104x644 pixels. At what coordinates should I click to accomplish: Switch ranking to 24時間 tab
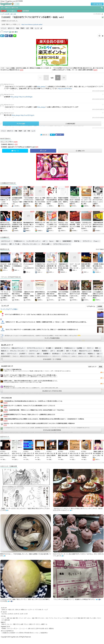click(x=100, y=306)
